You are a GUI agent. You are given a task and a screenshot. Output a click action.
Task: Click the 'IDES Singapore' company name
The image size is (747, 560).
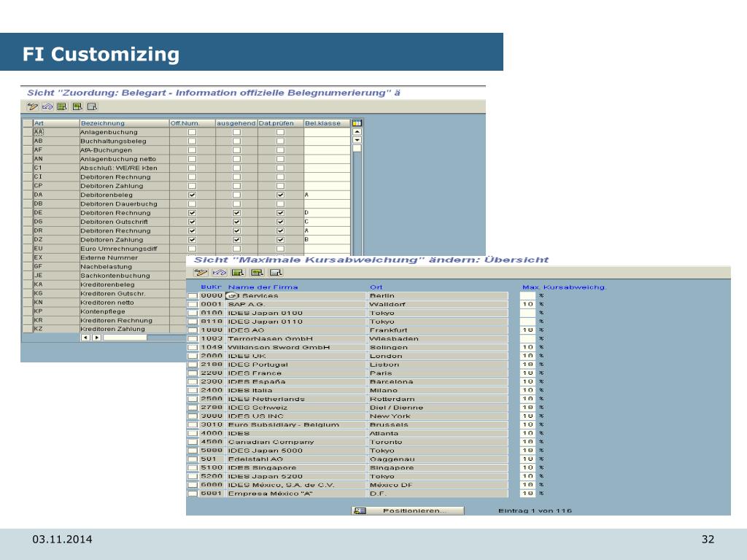click(262, 467)
